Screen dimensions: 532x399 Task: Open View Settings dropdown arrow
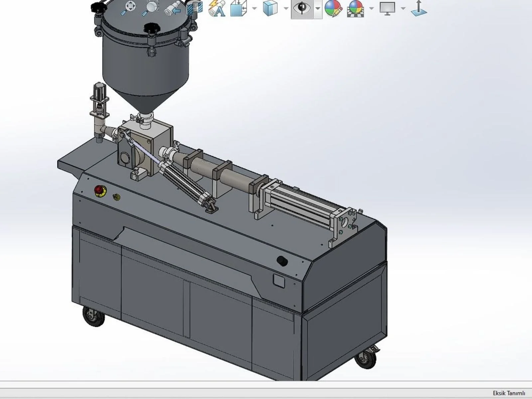403,8
